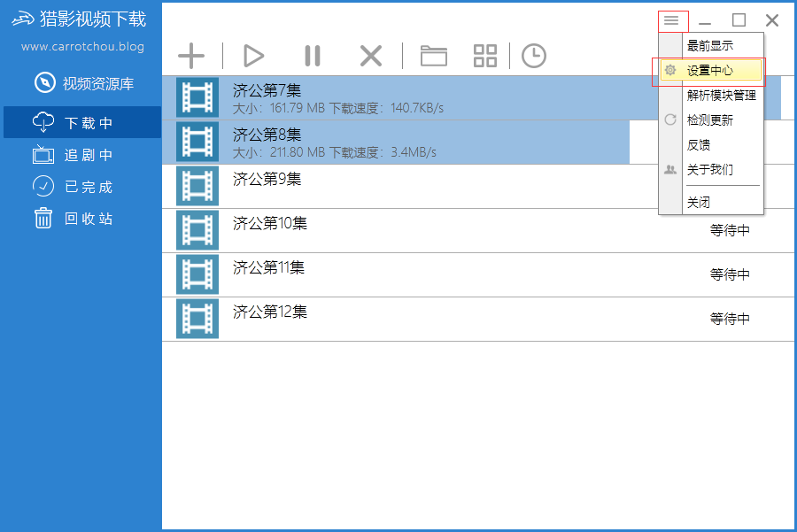Go to 下载中 section
Image resolution: width=797 pixels, height=532 pixels.
point(82,122)
